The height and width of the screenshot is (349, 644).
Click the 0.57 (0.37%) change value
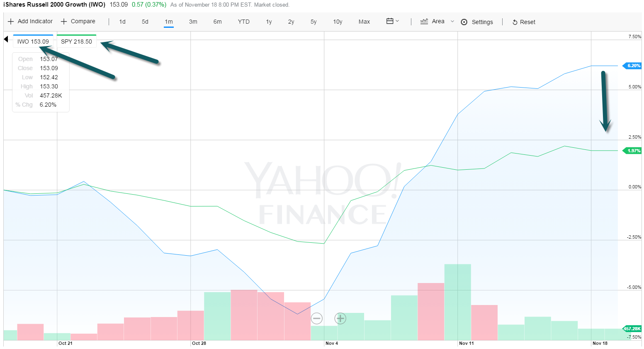[x=149, y=5]
